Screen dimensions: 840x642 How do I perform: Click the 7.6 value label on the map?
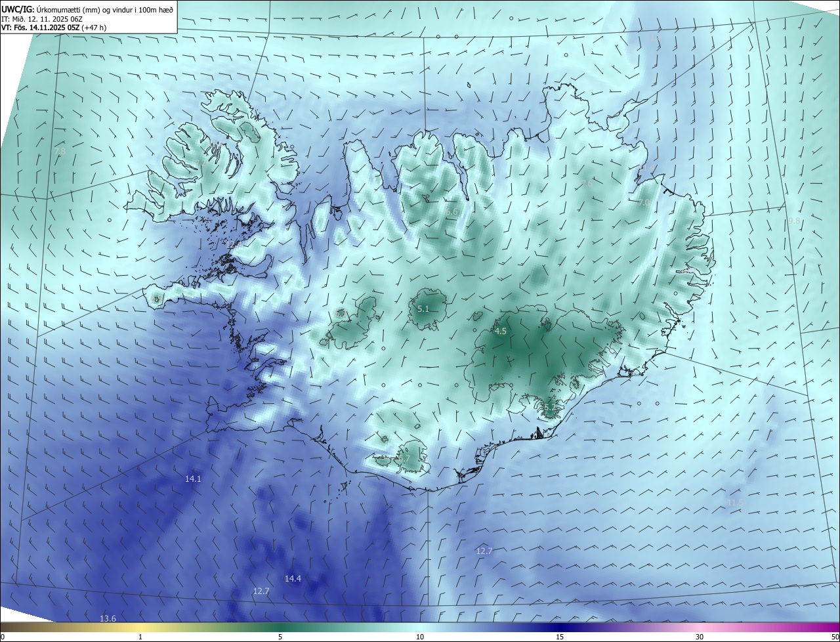tap(587, 184)
